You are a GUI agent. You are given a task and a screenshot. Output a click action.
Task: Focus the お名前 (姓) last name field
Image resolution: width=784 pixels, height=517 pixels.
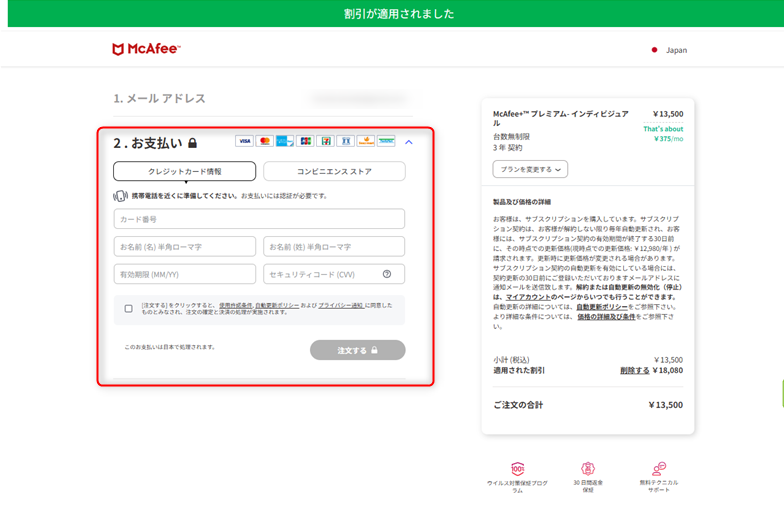pyautogui.click(x=334, y=246)
